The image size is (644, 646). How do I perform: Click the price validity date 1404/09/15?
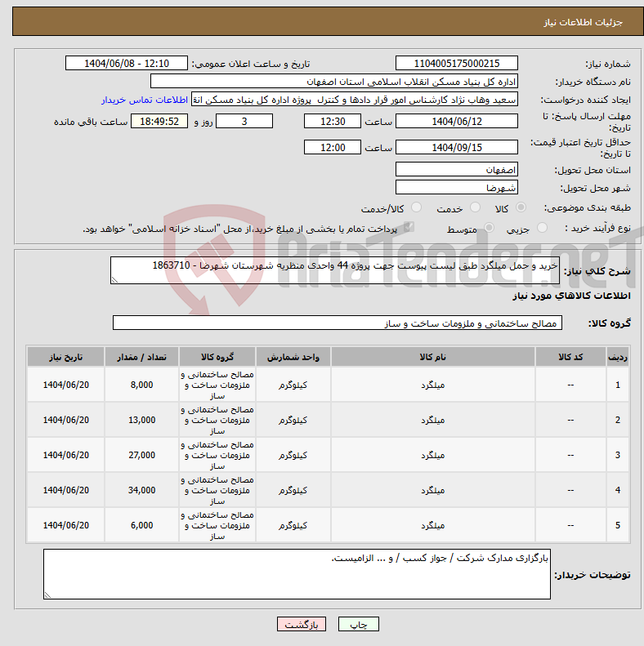pyautogui.click(x=456, y=147)
